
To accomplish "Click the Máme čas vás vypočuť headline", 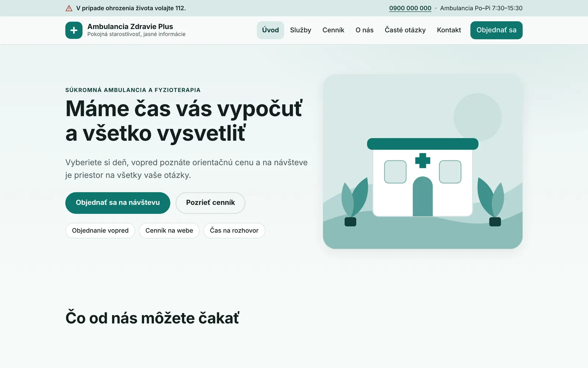I will click(184, 121).
